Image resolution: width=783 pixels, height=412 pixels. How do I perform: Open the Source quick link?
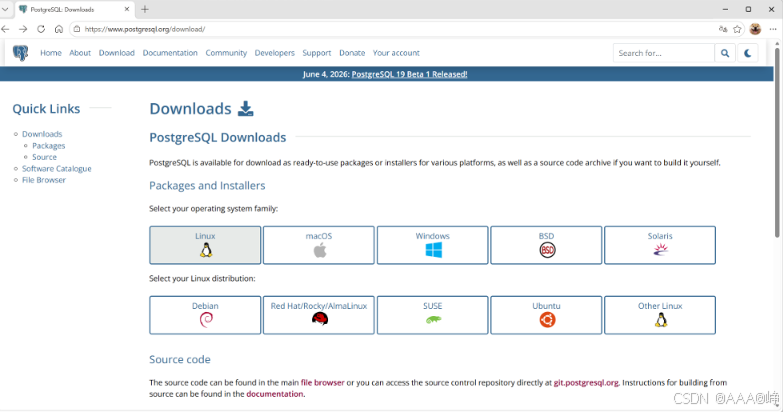click(44, 157)
